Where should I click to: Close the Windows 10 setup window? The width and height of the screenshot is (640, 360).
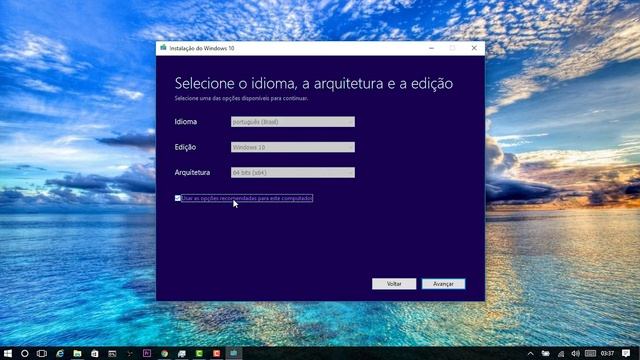(474, 48)
